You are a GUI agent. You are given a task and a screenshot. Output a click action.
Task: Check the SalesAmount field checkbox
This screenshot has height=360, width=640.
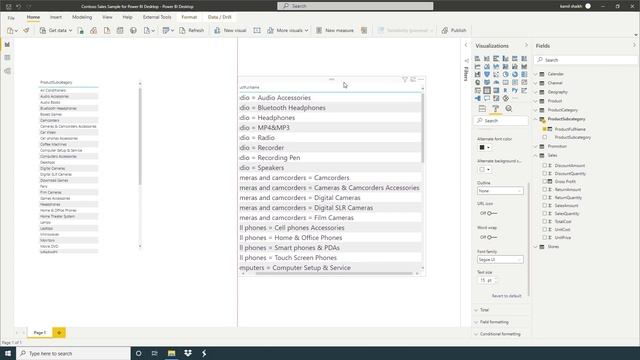pyautogui.click(x=545, y=205)
